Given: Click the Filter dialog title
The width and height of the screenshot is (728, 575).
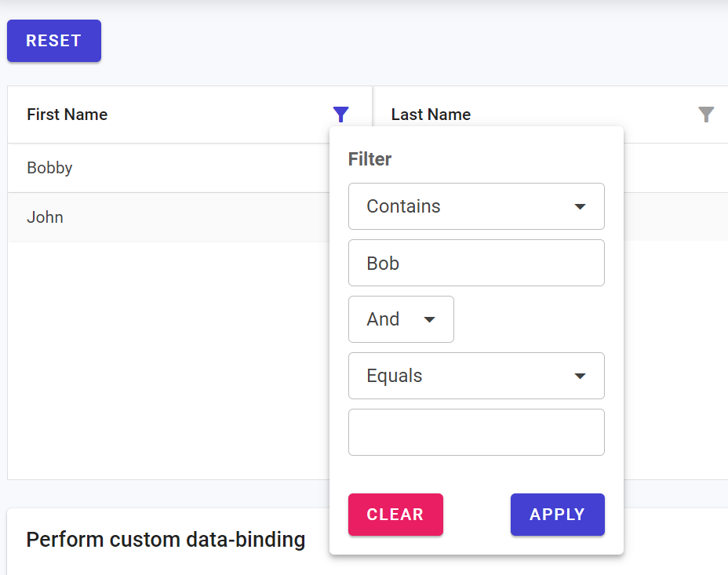Looking at the screenshot, I should [369, 158].
